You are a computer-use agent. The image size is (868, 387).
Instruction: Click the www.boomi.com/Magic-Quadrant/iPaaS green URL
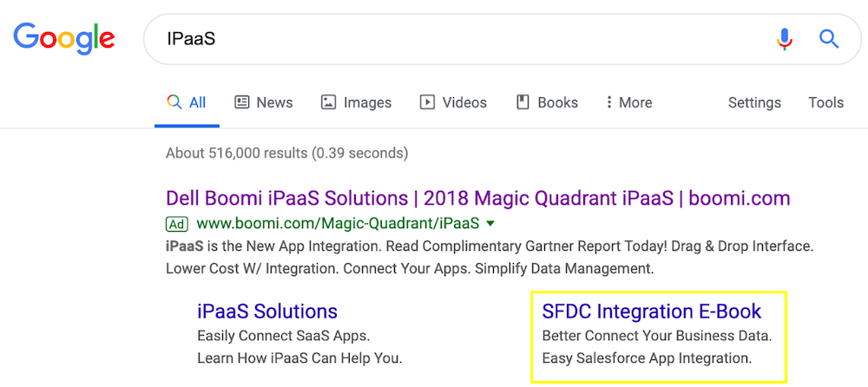point(338,223)
